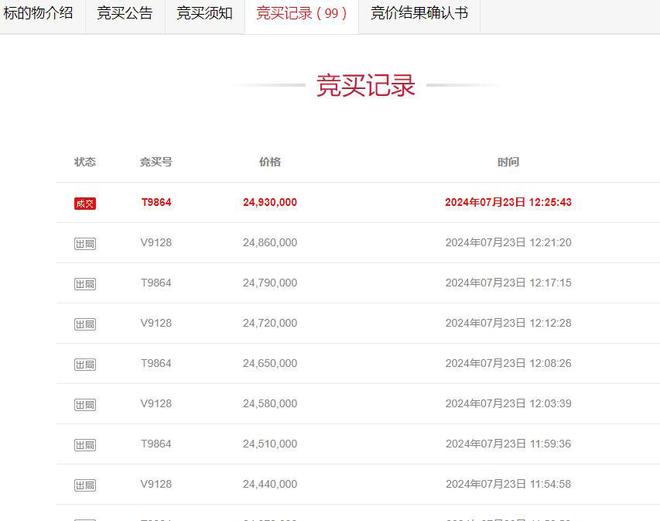Click the 出局 badge in the 24,650,000 row
Viewport: 660px width, 521px height.
85,364
